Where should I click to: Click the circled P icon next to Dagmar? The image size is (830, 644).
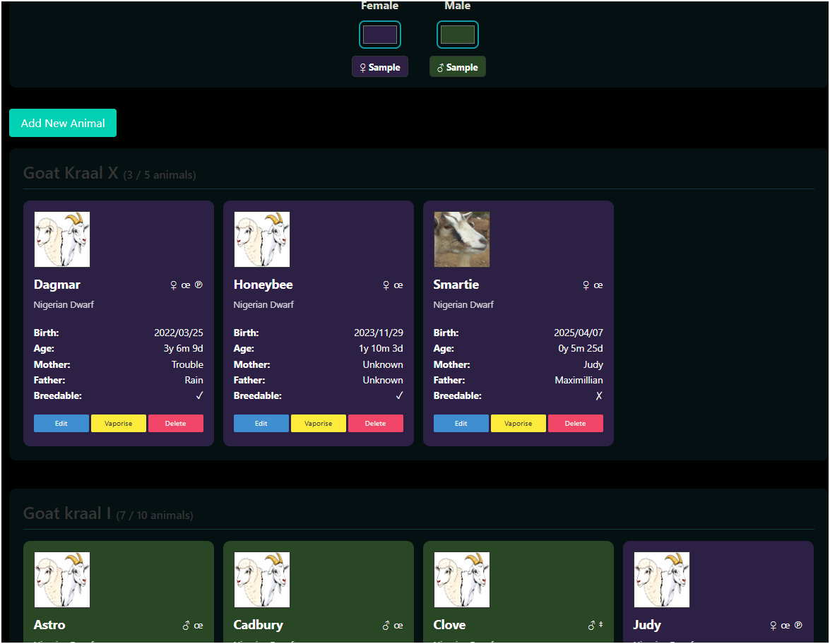click(198, 285)
